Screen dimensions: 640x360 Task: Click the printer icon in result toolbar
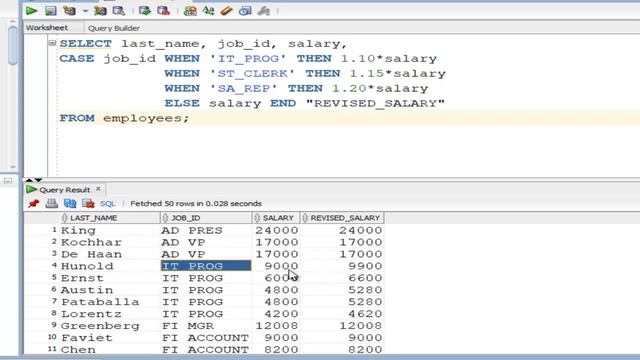coord(51,203)
